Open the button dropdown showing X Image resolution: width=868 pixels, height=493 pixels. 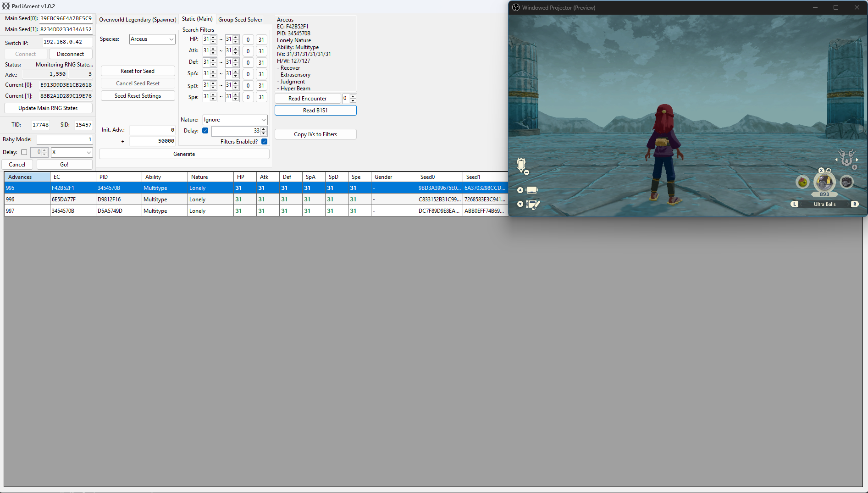72,152
